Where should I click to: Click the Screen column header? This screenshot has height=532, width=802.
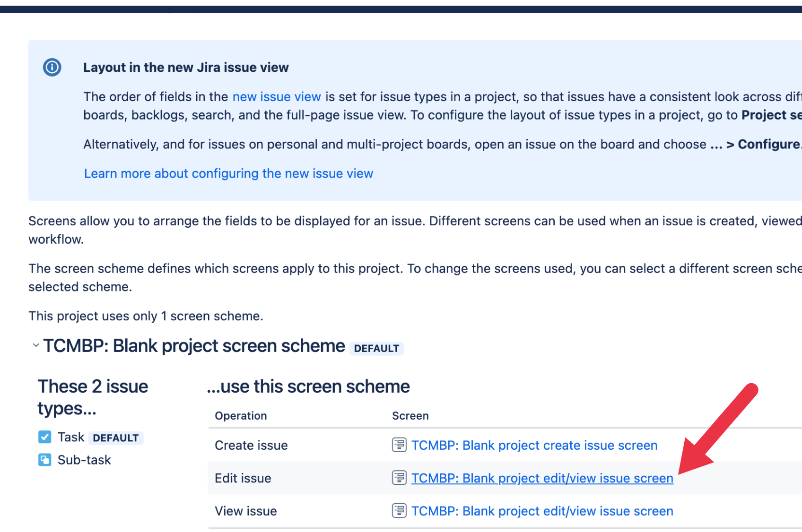(x=410, y=416)
